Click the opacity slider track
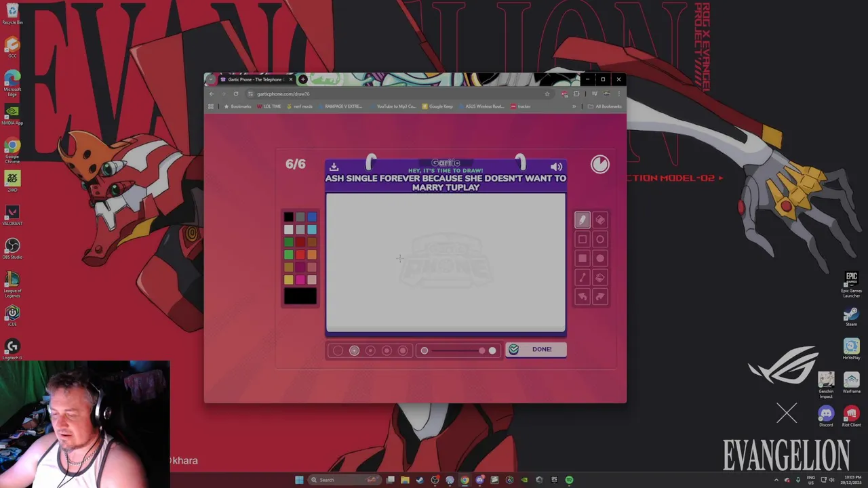The width and height of the screenshot is (868, 488). pos(458,350)
